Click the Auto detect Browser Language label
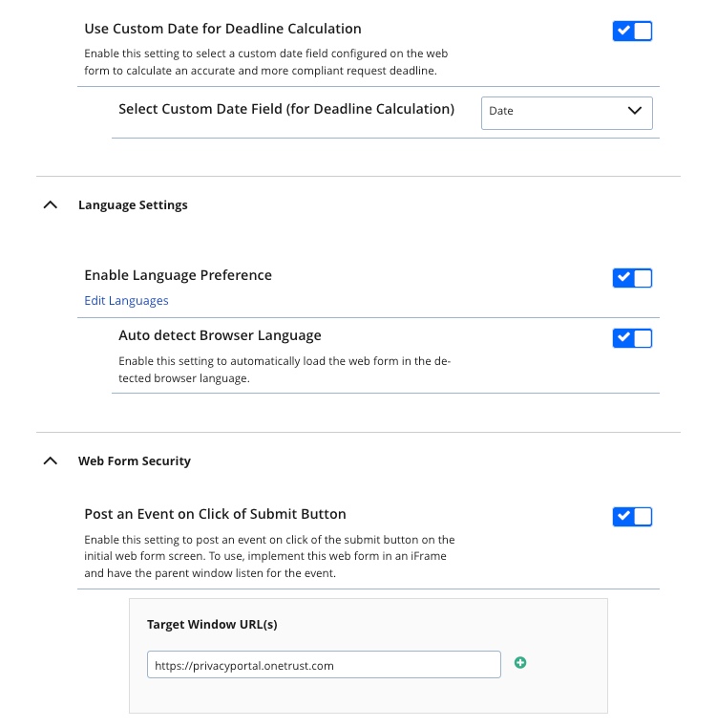The width and height of the screenshot is (717, 728). coord(220,335)
